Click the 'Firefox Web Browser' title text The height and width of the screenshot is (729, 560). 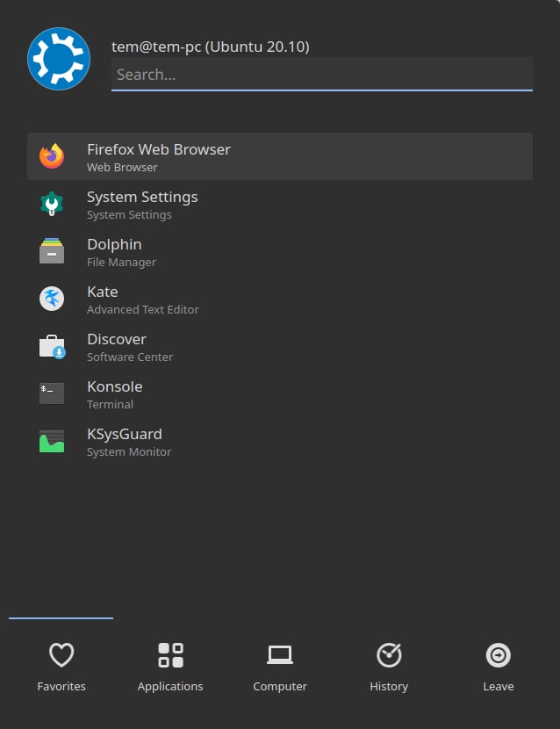159,149
